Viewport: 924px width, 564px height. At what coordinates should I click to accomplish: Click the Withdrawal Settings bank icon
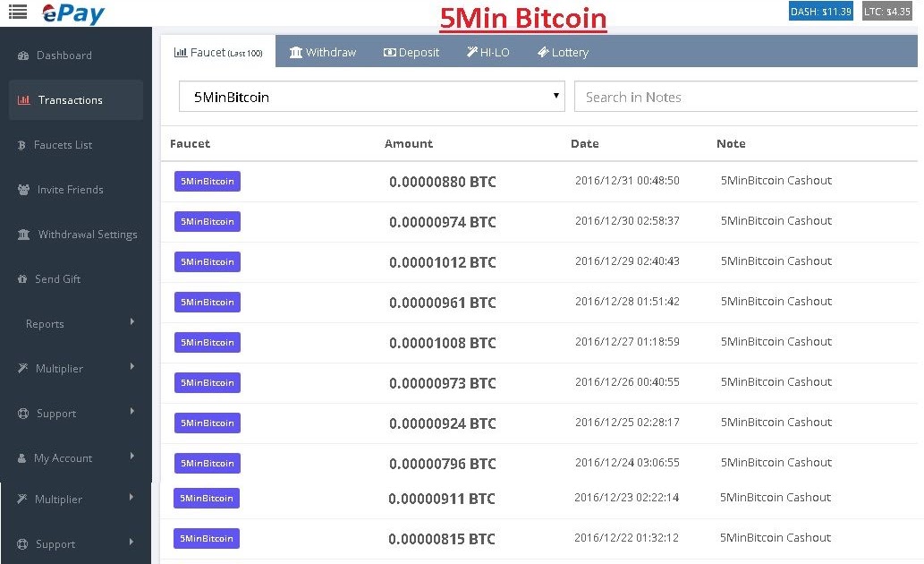[23, 235]
